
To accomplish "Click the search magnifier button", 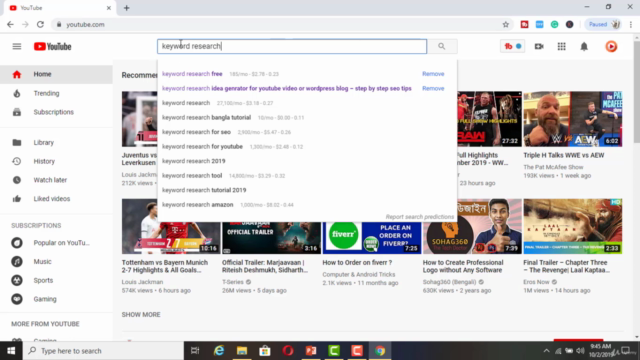I will tap(442, 46).
